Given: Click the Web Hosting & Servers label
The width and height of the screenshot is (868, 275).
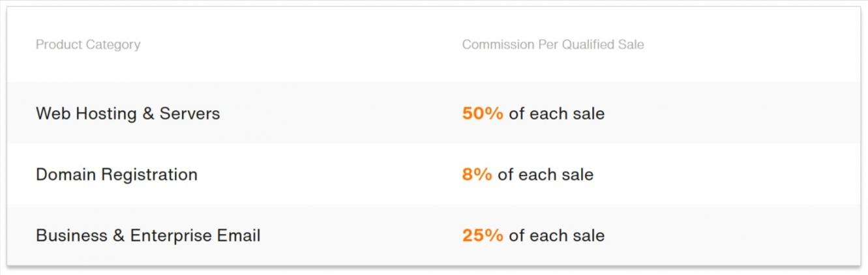Looking at the screenshot, I should (128, 113).
